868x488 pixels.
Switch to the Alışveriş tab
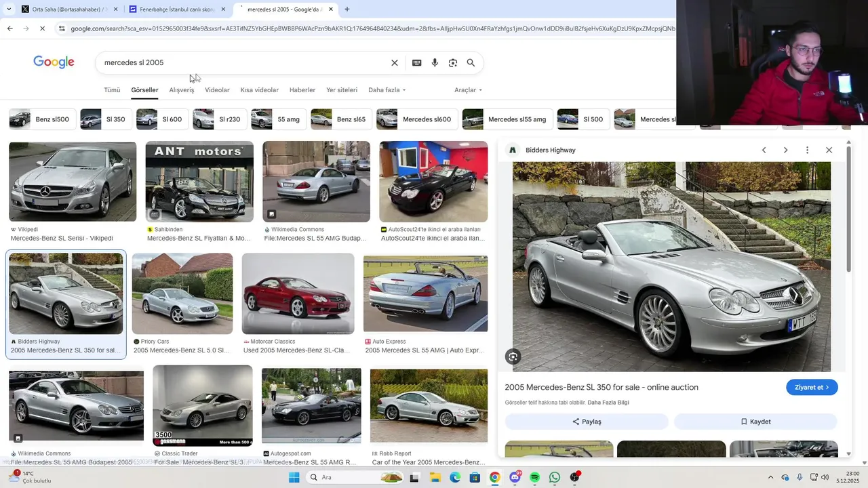tap(182, 89)
